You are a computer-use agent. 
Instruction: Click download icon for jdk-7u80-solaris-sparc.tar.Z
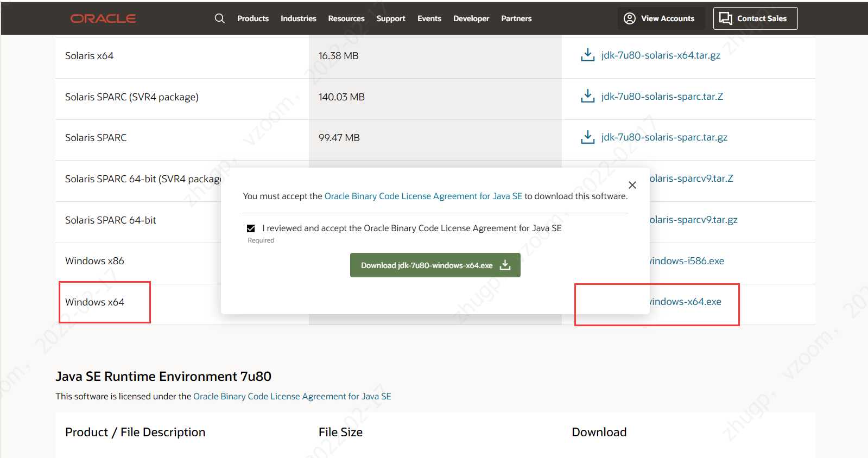(587, 96)
